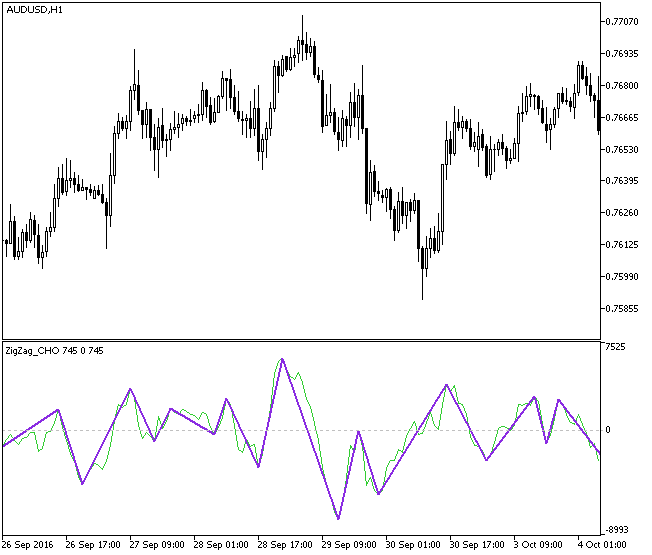Click the 0.76800 price level on the axis
The width and height of the screenshot is (652, 555).
tap(623, 85)
